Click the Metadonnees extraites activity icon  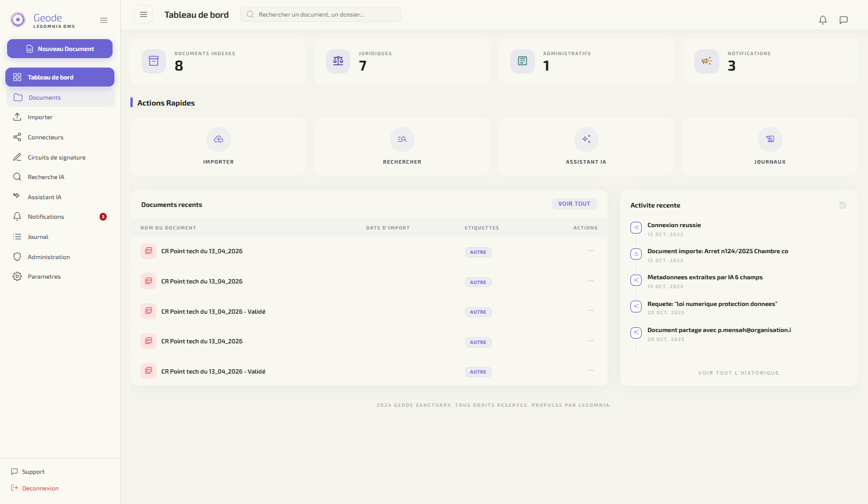pyautogui.click(x=636, y=280)
